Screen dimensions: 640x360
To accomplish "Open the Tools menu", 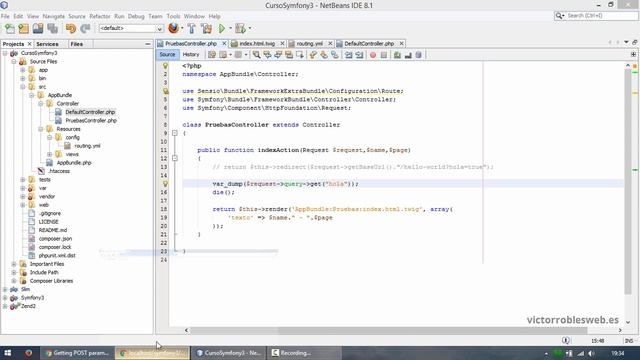I will click(x=173, y=16).
